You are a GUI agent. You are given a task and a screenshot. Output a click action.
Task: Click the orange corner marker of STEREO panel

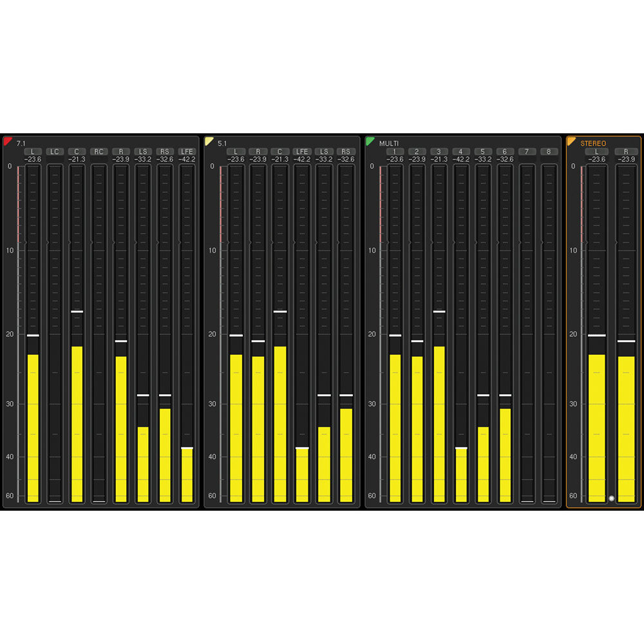(571, 141)
